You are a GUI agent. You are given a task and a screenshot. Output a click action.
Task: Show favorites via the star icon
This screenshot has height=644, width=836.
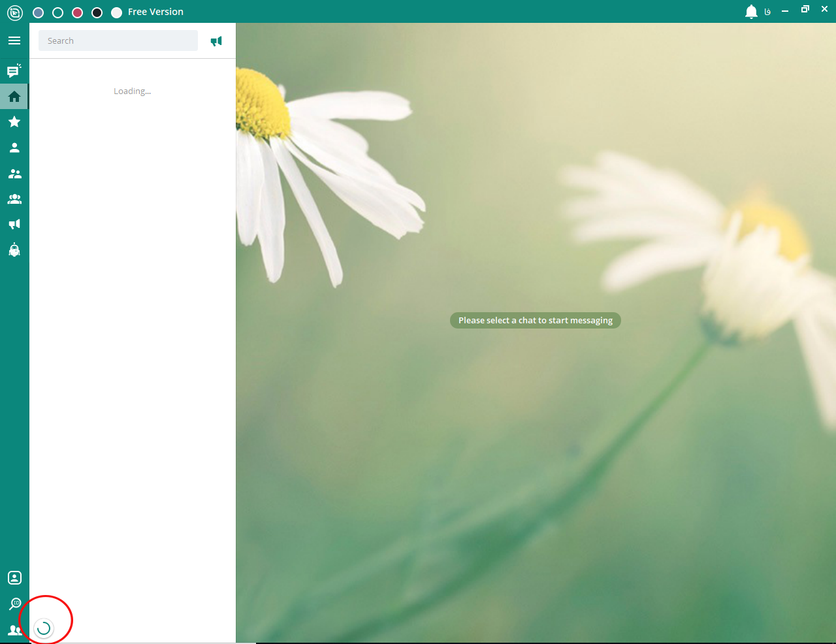(14, 121)
